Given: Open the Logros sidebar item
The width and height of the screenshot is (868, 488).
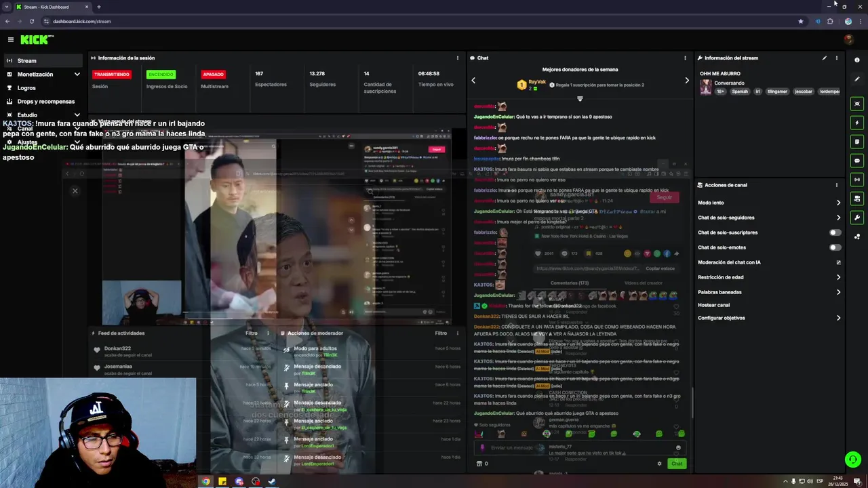Looking at the screenshot, I should [43, 87].
